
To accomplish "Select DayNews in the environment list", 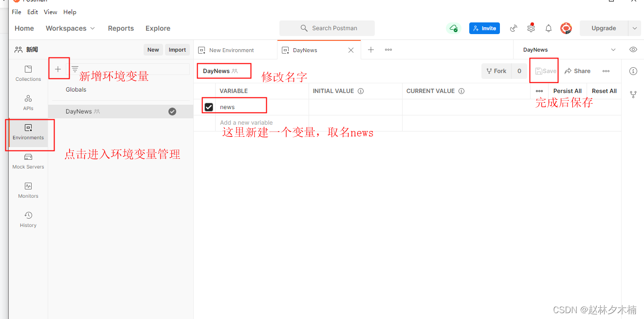I will tap(120, 112).
